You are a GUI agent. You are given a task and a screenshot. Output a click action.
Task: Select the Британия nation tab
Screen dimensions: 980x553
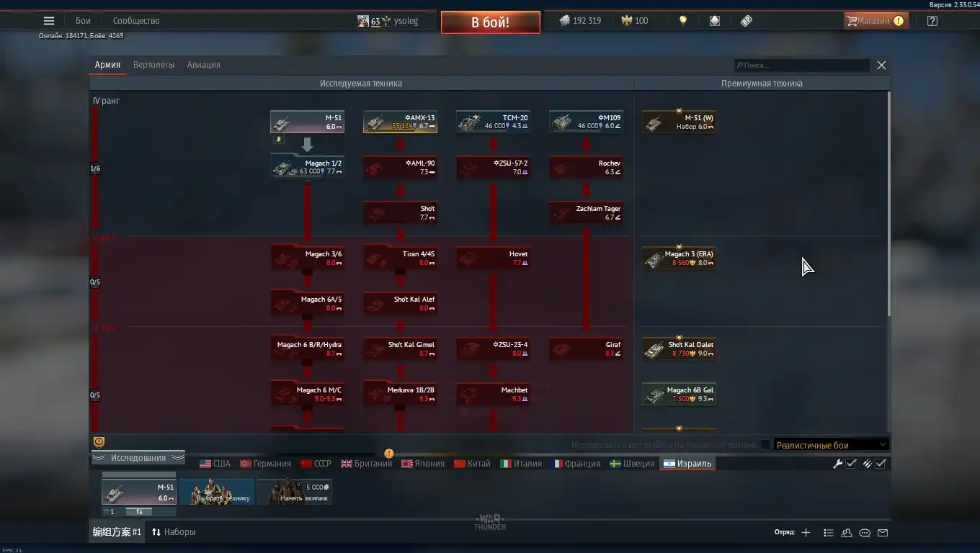(367, 464)
